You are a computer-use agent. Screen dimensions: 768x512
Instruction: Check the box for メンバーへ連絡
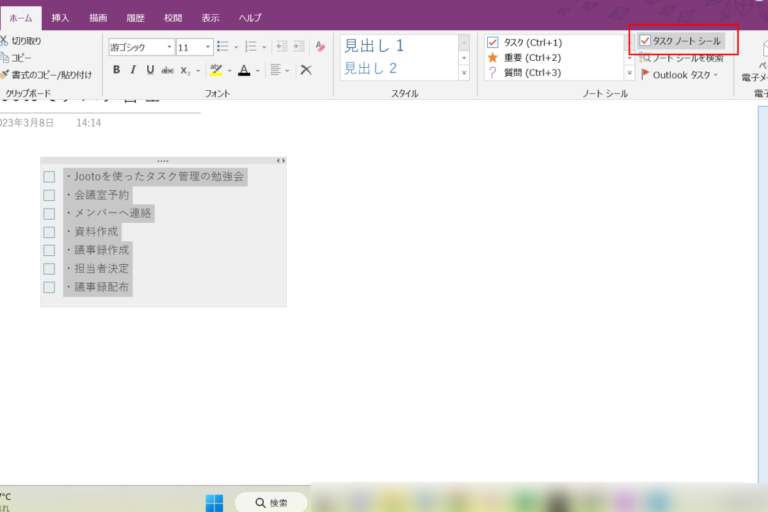[x=49, y=214]
